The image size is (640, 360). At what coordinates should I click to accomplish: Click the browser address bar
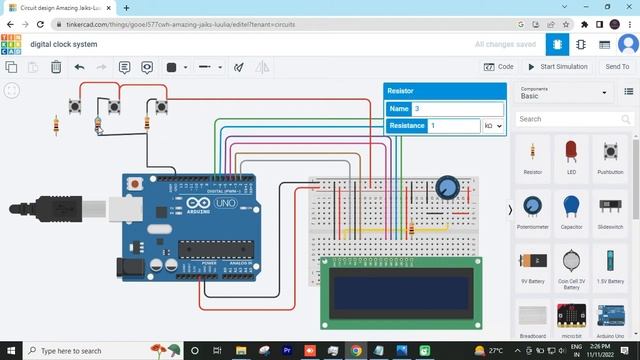click(x=286, y=24)
